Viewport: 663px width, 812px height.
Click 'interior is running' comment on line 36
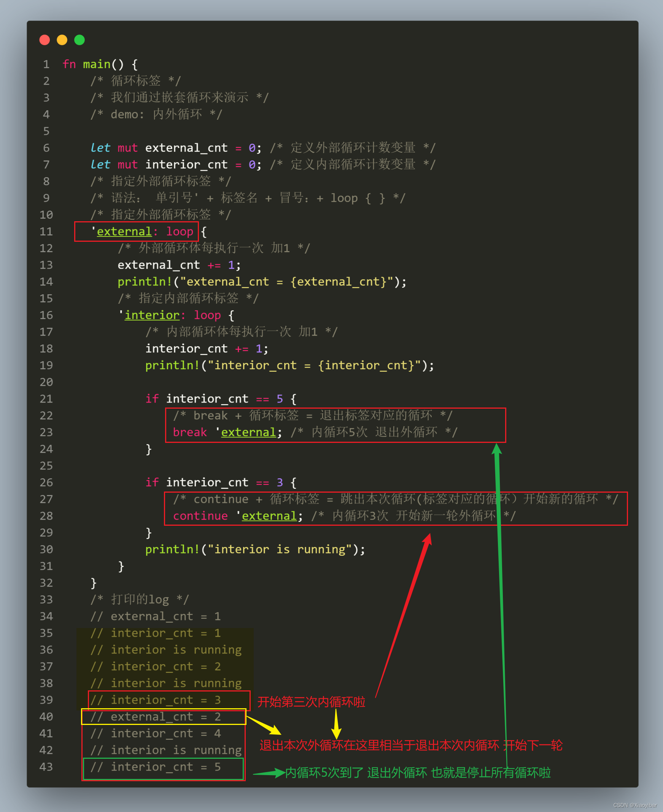166,650
